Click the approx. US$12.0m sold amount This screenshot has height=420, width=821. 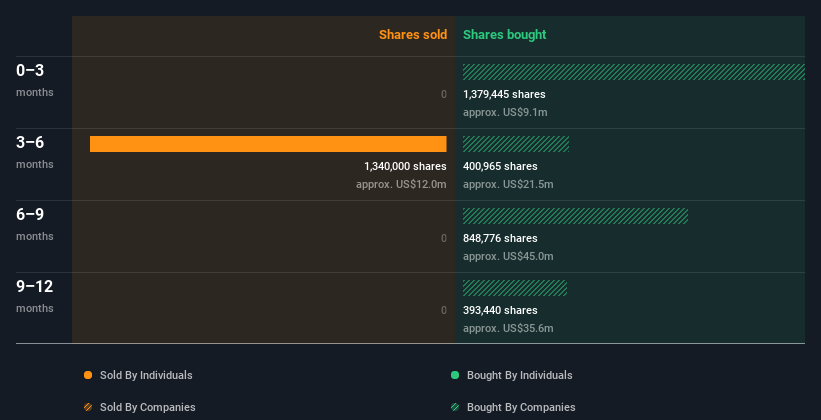[401, 184]
